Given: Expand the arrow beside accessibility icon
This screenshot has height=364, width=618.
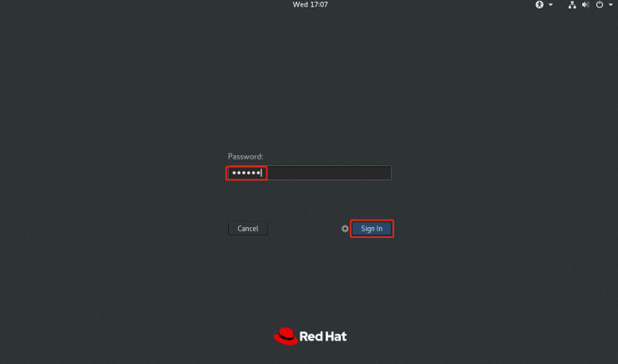Looking at the screenshot, I should 550,5.
